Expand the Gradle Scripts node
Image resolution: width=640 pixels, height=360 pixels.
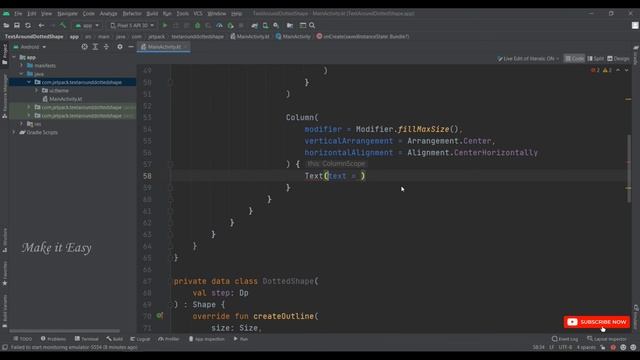point(15,132)
